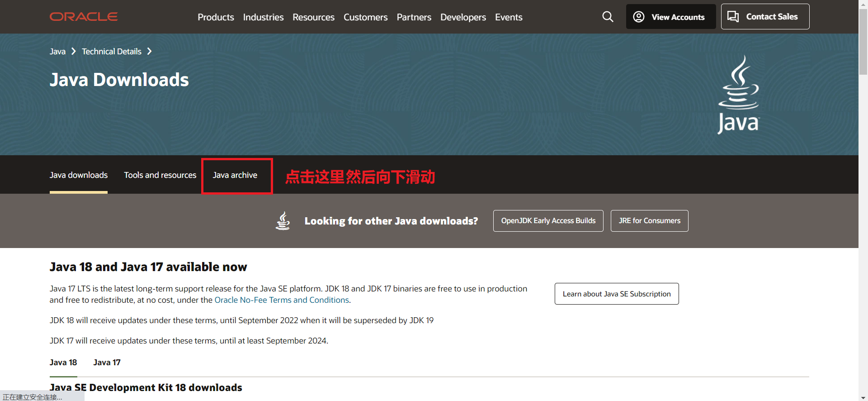Click 'Java SE Development Kit 18 downloads' heading

[146, 388]
